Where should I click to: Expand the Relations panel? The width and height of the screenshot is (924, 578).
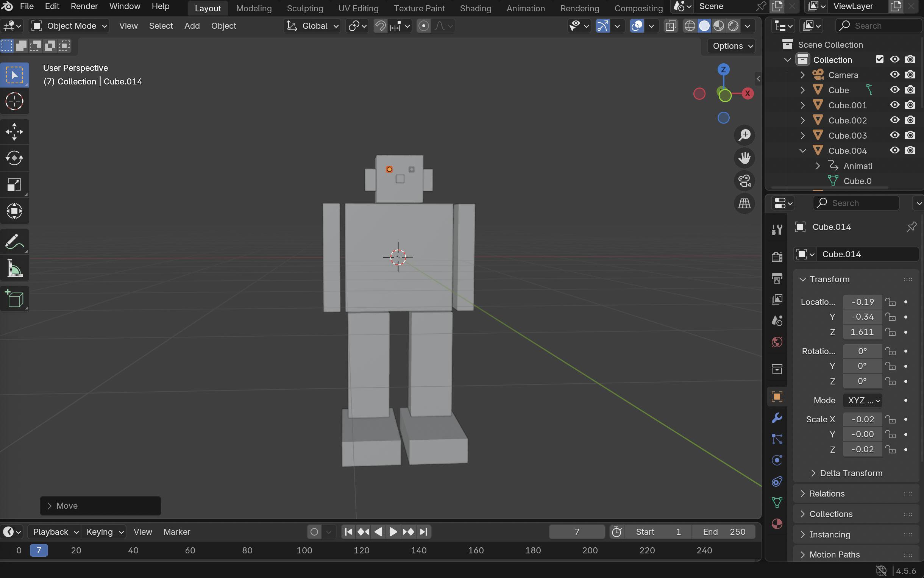tap(827, 494)
